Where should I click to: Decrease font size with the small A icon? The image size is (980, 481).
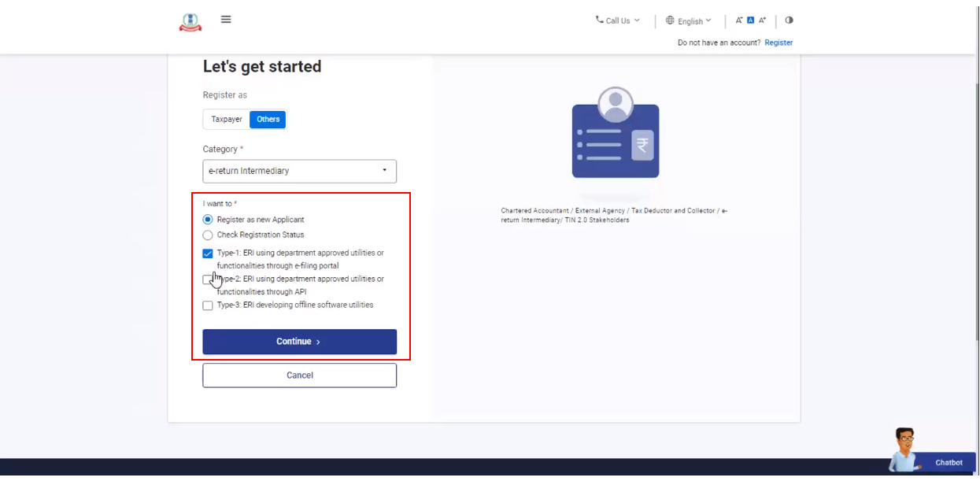[x=739, y=20]
